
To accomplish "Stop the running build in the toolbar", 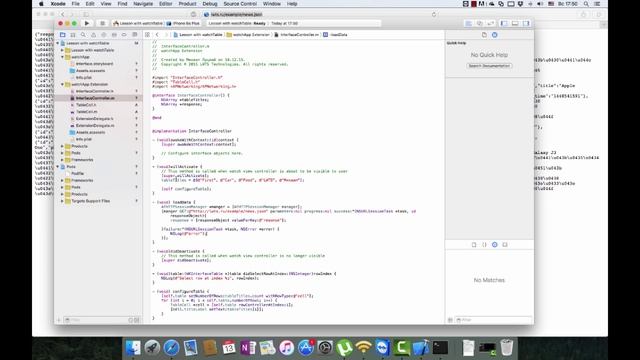I will point(102,23).
